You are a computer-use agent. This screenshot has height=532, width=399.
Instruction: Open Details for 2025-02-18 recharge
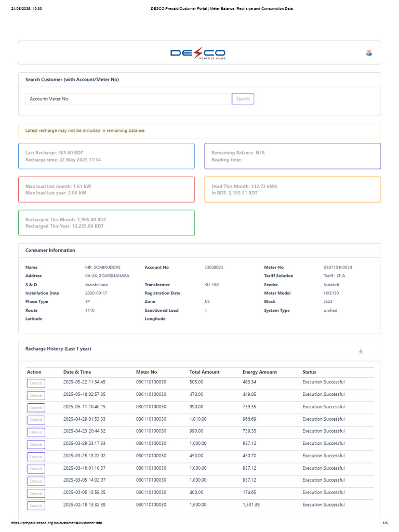36,506
